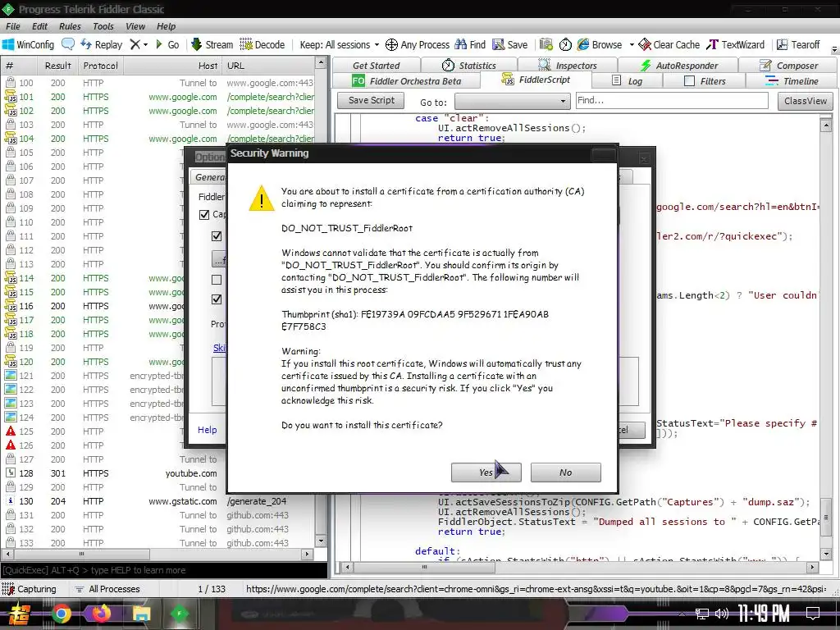Click the All Processes status filter
Screen dimensions: 840x630
point(107,589)
